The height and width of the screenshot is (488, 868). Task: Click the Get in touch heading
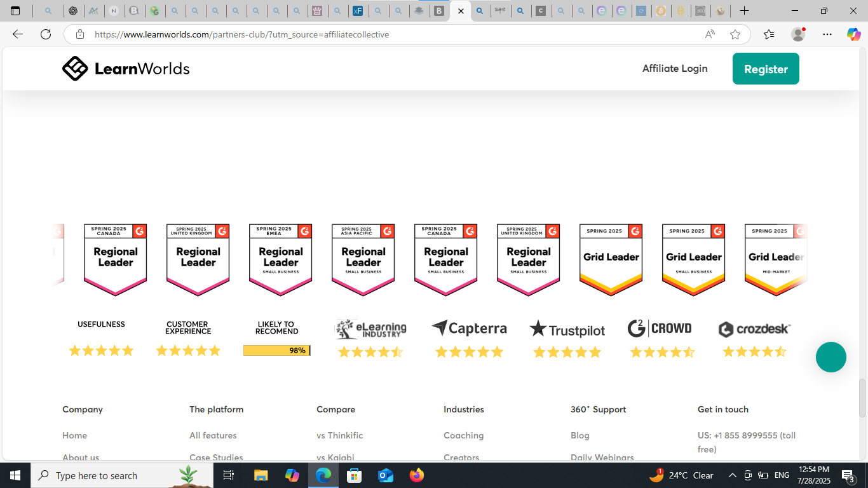coord(723,409)
